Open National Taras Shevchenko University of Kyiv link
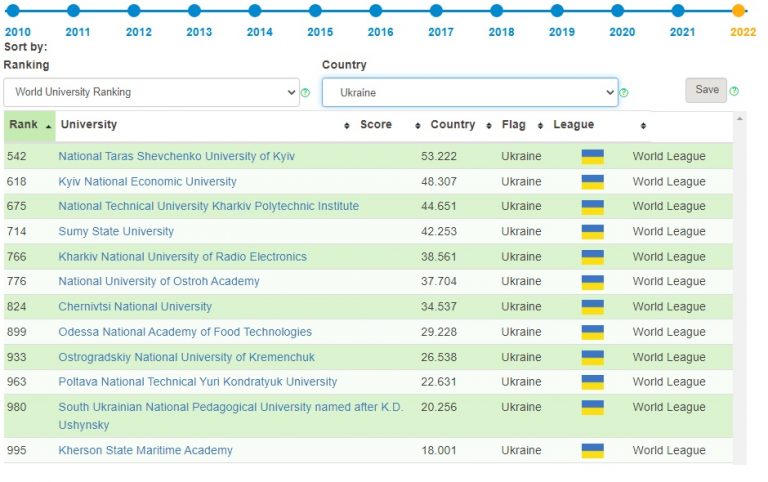Viewport: 768px width, 482px height. [x=176, y=156]
